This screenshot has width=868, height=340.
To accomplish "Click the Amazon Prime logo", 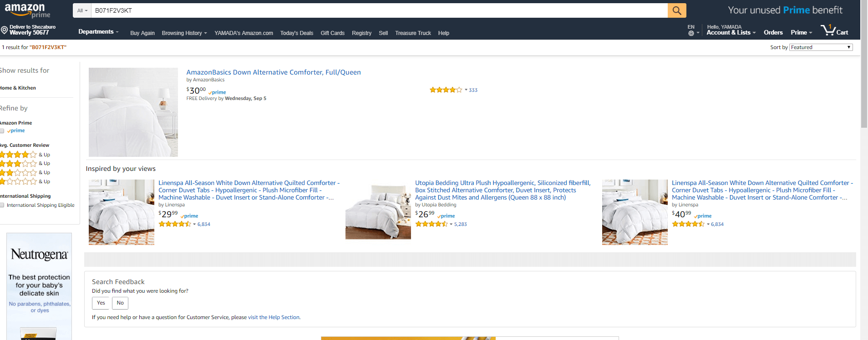I will (x=27, y=10).
